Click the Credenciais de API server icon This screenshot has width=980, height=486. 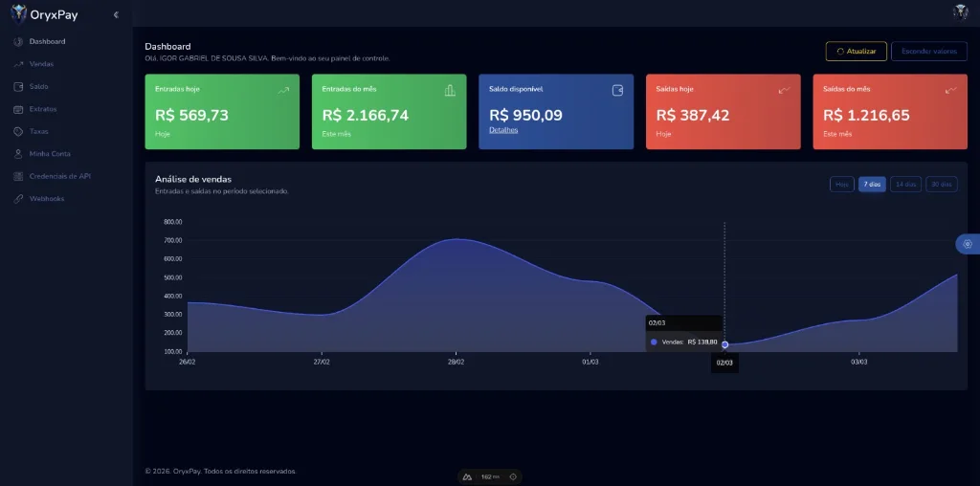coord(18,176)
